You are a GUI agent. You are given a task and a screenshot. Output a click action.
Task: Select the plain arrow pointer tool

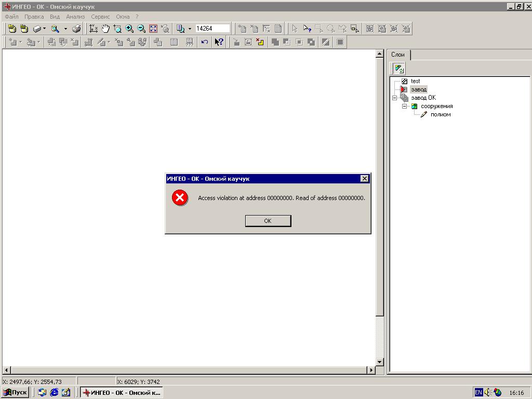(x=295, y=29)
